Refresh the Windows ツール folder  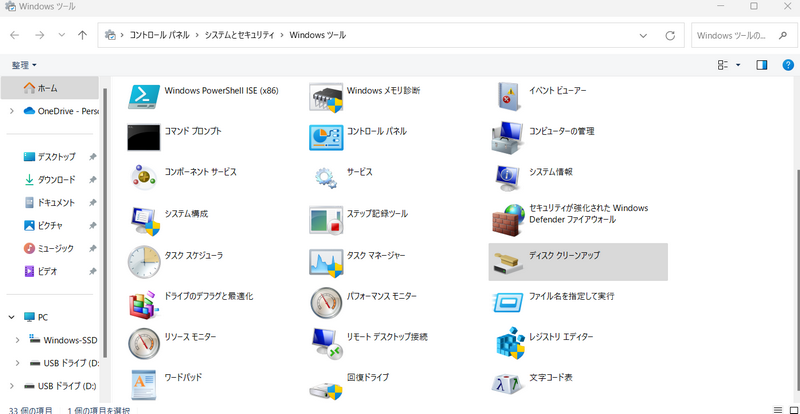click(670, 35)
